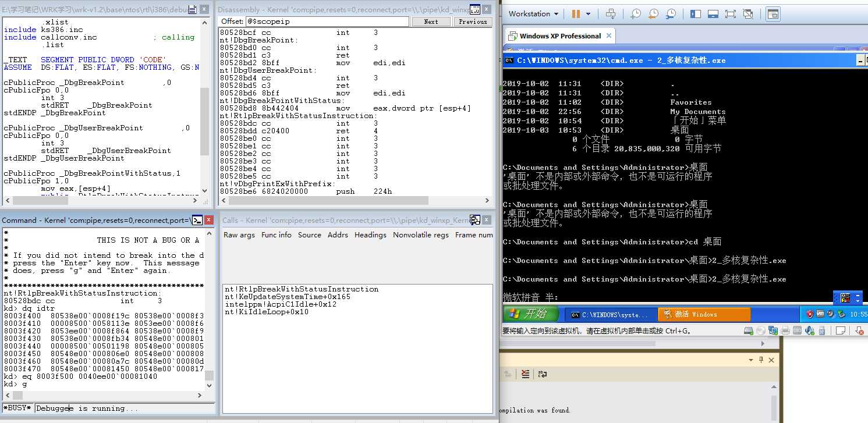Open the Workstation menu dropdown
Screen dimensions: 868x423
coord(533,14)
